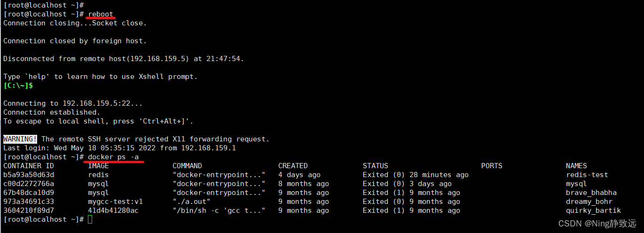Click the redis-test container name
644x233 pixels.
coord(587,175)
